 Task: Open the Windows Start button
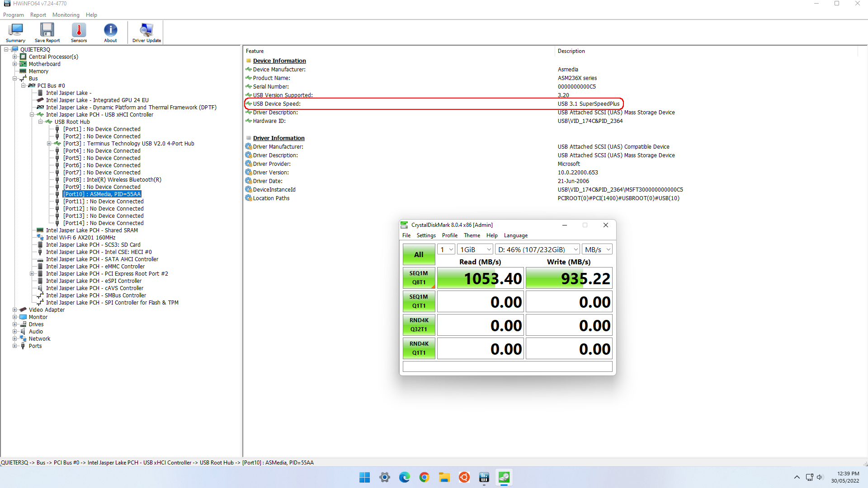(x=364, y=477)
